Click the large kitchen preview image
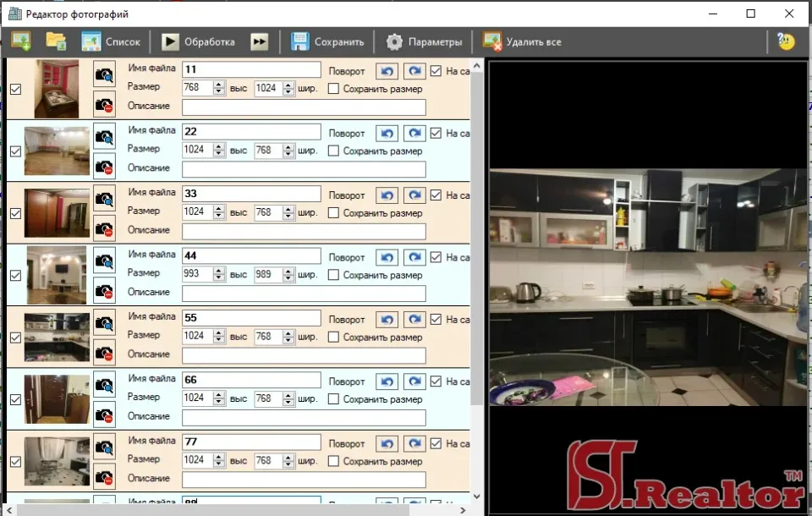 649,287
